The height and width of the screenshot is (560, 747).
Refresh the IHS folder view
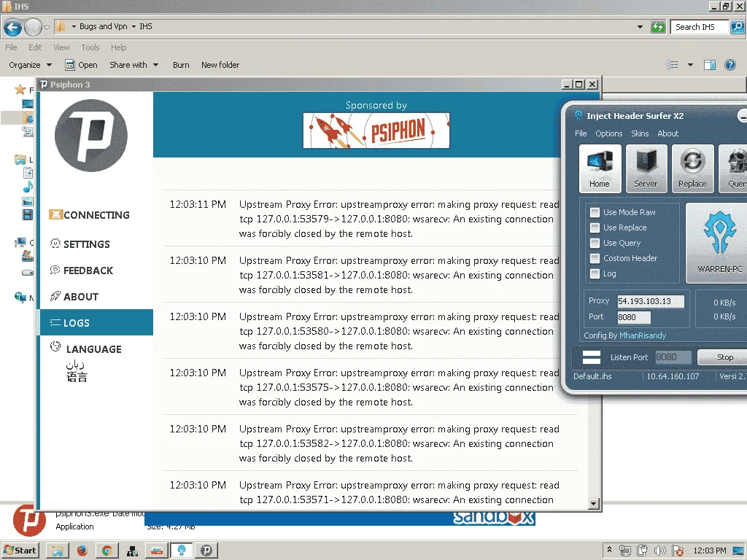coord(658,27)
